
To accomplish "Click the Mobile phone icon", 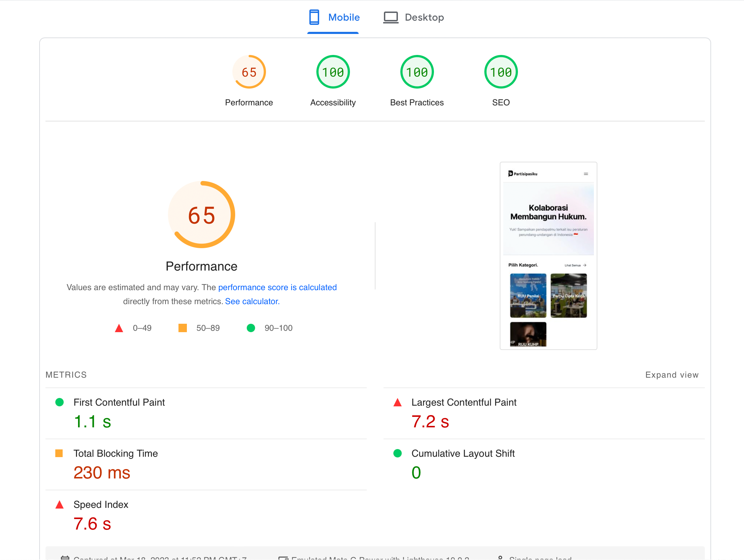I will 314,17.
